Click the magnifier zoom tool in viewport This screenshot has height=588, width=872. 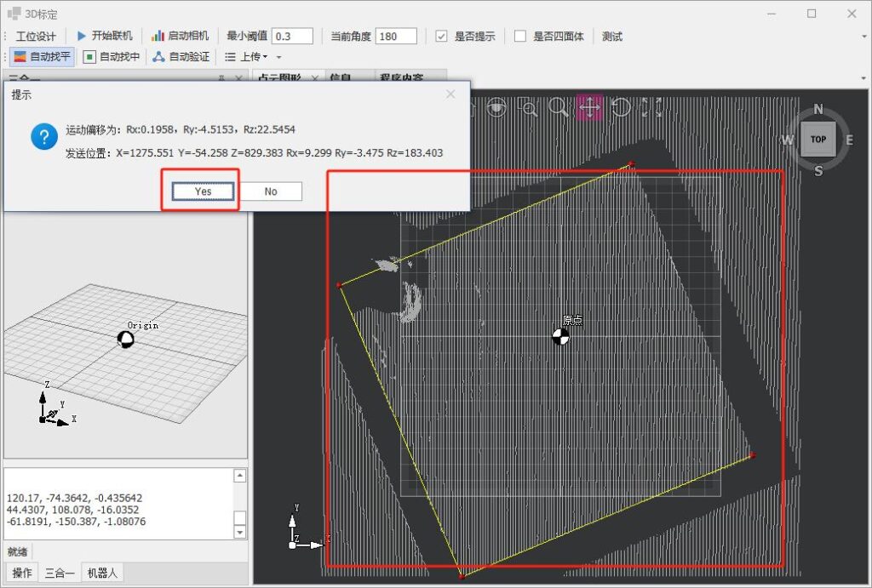(559, 107)
